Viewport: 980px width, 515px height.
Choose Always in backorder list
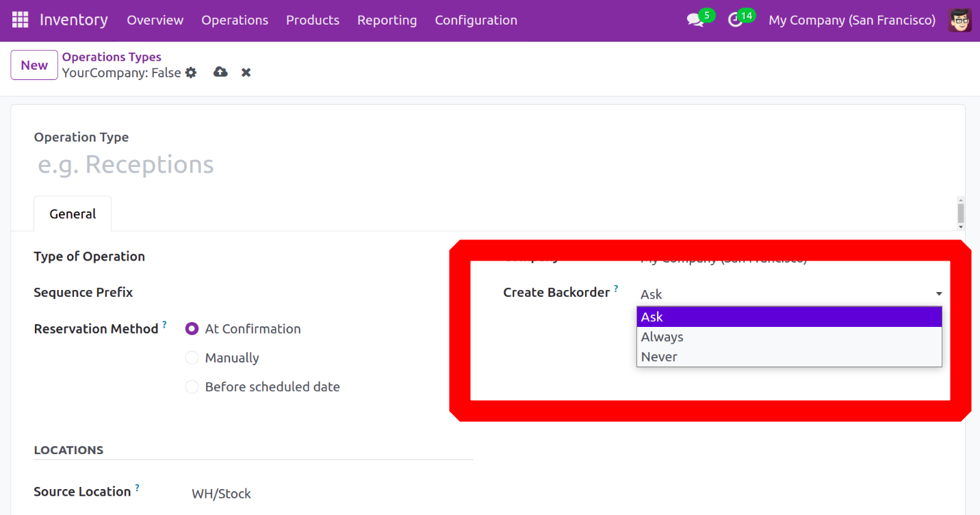tap(789, 336)
